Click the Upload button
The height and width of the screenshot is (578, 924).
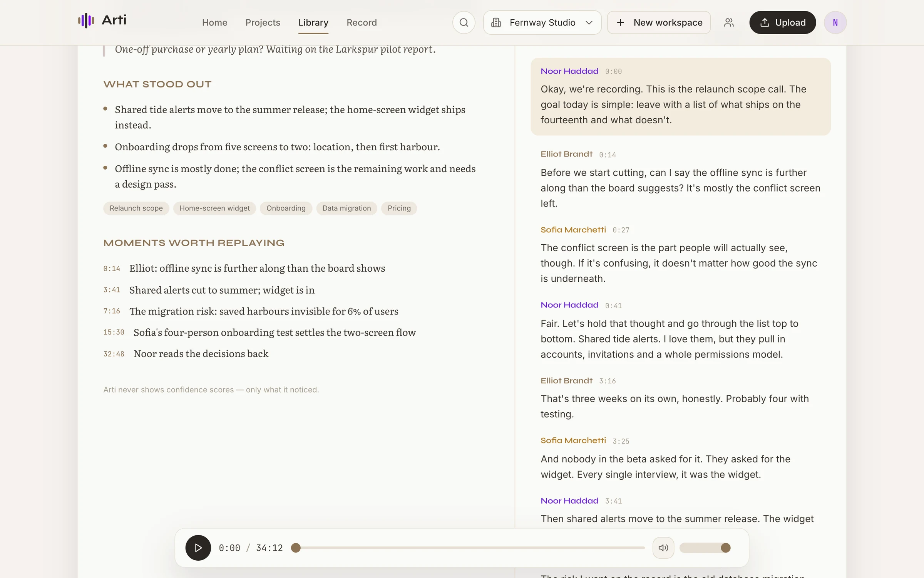point(782,22)
